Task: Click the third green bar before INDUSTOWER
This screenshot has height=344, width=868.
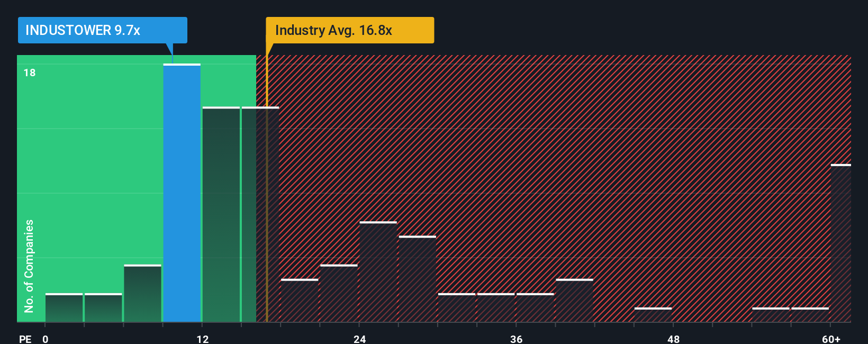Action: coord(142,293)
